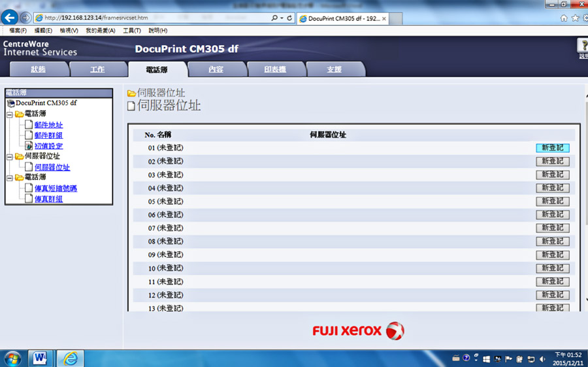Collapse the first 電話簿 tree folder

[x=10, y=114]
